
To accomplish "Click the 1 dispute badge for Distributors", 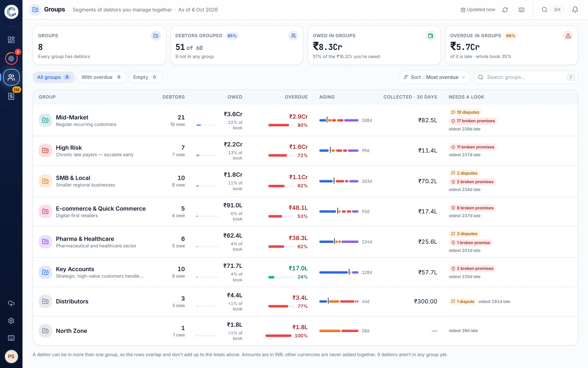I will pos(463,301).
